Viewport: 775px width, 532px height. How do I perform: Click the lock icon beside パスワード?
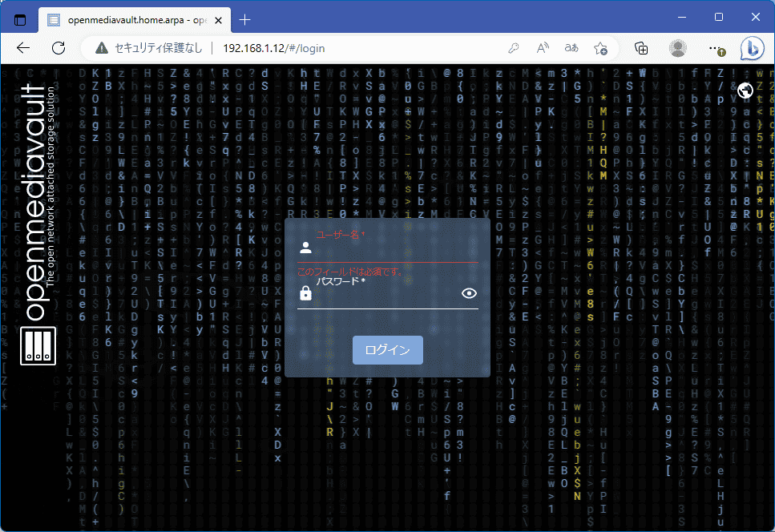tap(305, 293)
